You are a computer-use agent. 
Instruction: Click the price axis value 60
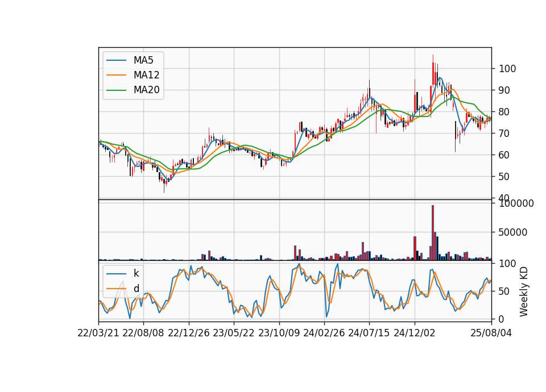click(x=504, y=155)
